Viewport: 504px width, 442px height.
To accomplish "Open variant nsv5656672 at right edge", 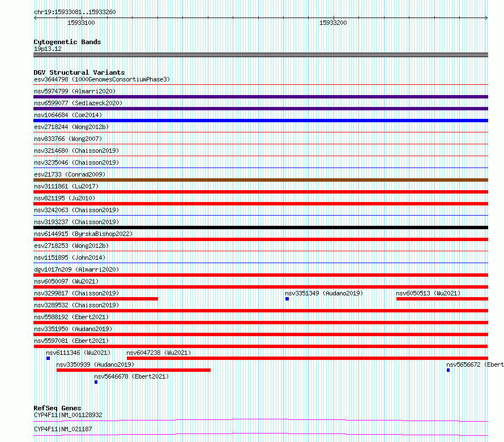I will pos(475,364).
